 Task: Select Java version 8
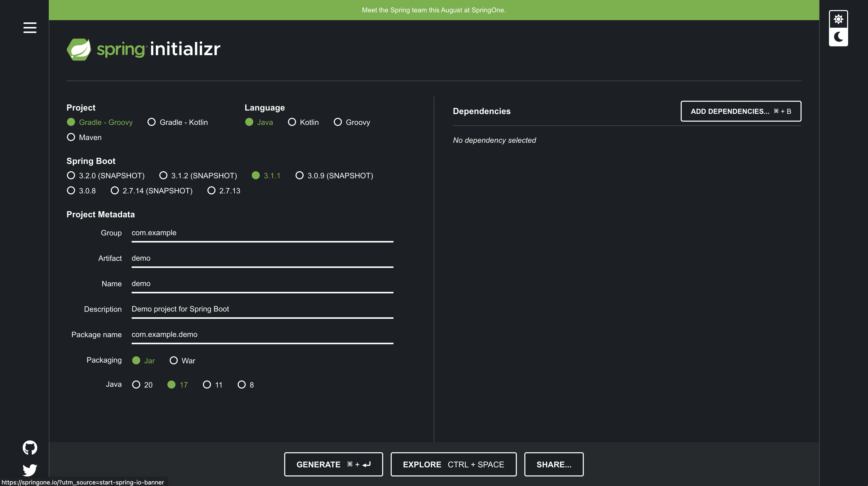pyautogui.click(x=242, y=385)
